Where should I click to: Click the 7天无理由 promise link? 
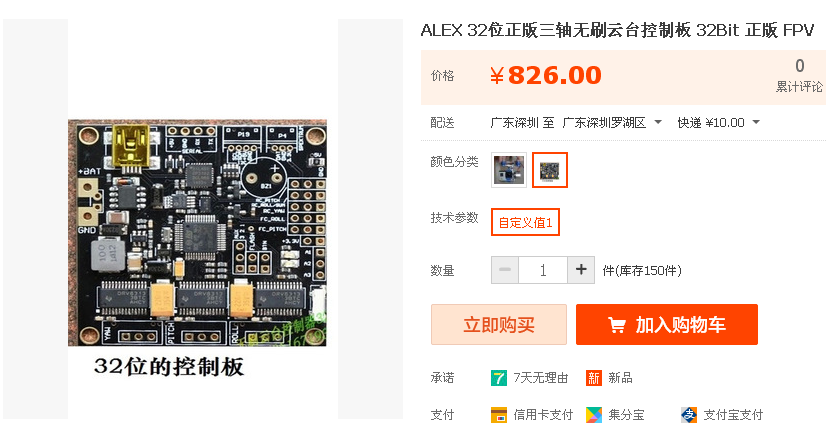541,378
